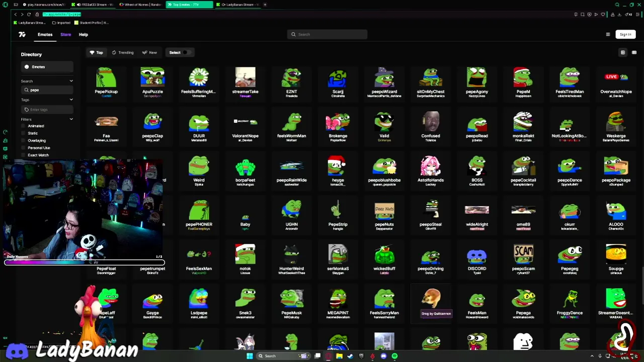
Task: Switch to the compact grid view icon
Action: [x=634, y=52]
